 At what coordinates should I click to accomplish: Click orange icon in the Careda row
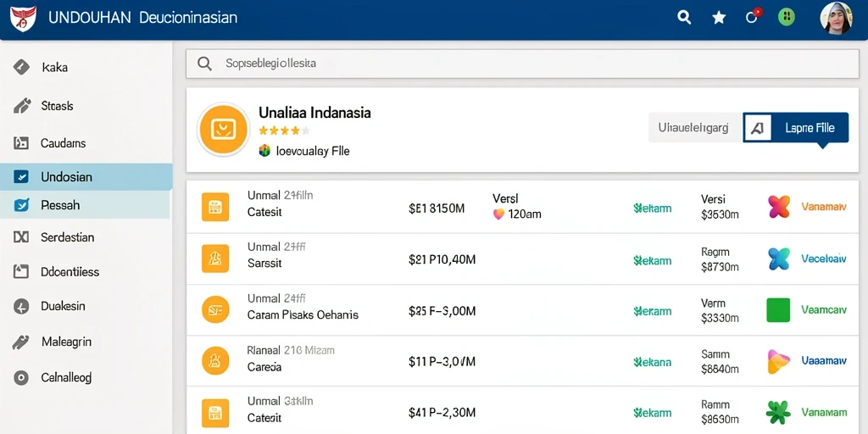[x=214, y=360]
